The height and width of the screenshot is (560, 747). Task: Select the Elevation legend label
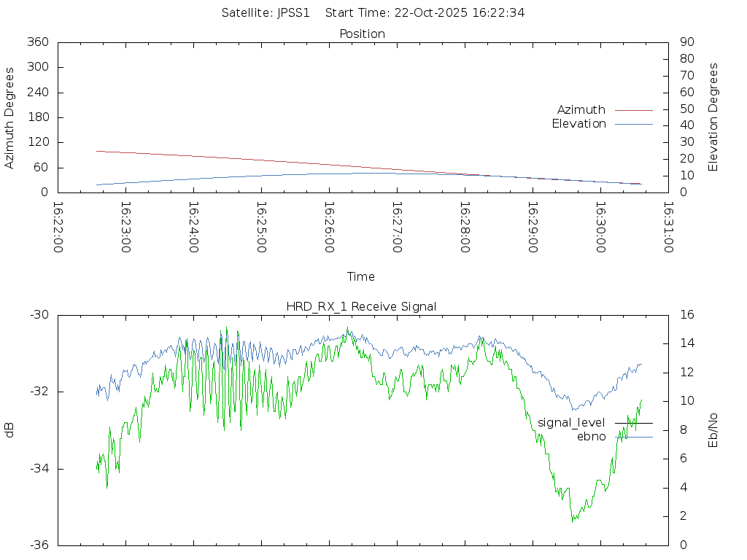tap(578, 124)
